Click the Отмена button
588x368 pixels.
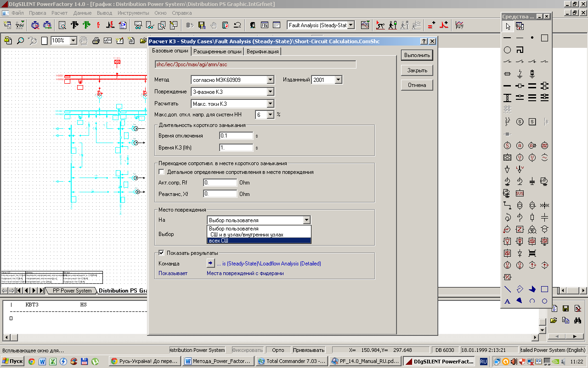417,85
